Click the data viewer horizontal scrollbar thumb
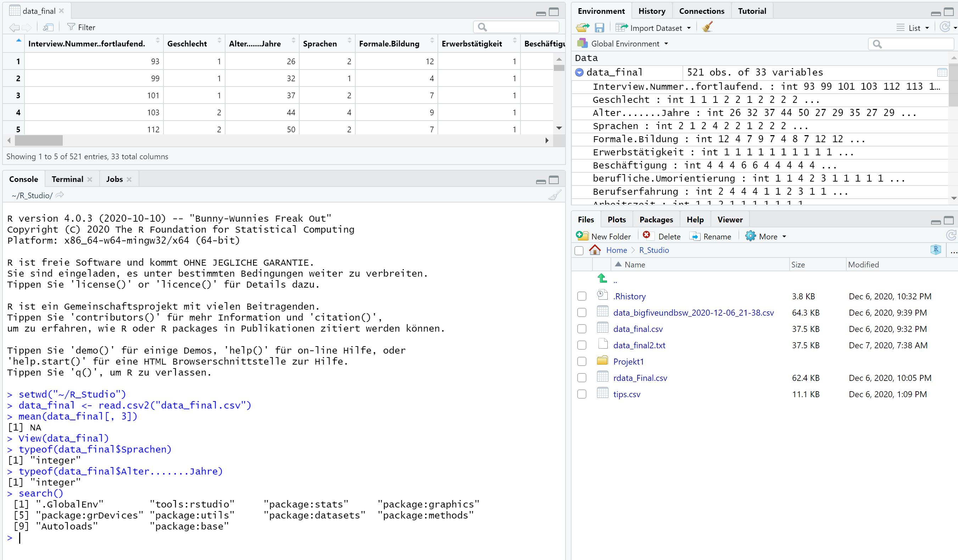 tap(39, 141)
